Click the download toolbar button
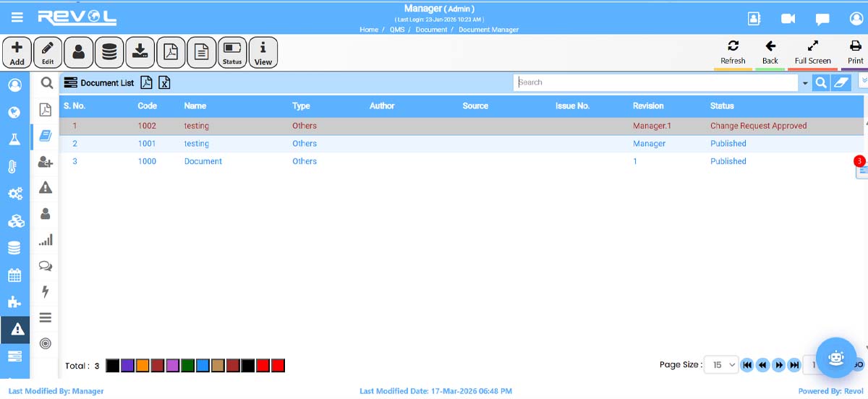868x399 pixels. click(x=140, y=53)
